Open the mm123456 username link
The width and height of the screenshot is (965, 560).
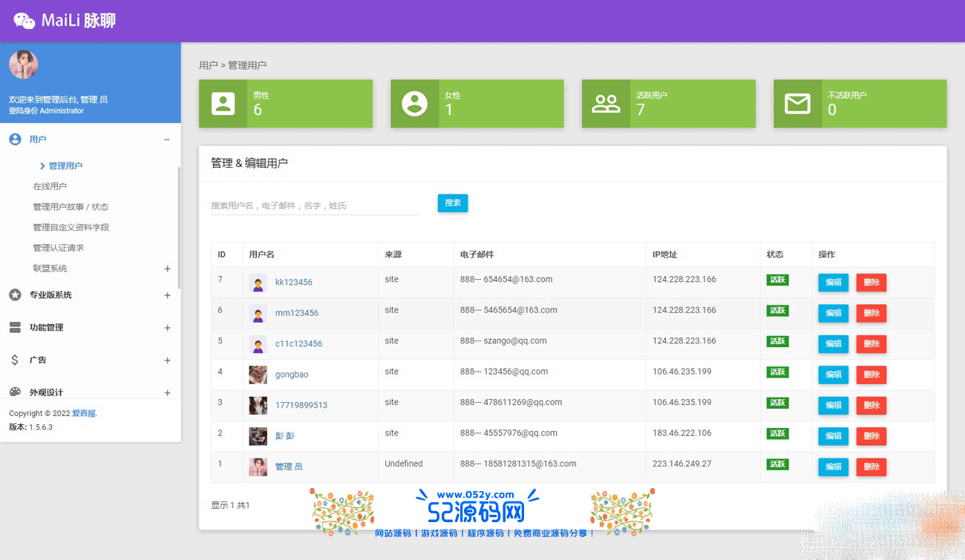point(296,313)
